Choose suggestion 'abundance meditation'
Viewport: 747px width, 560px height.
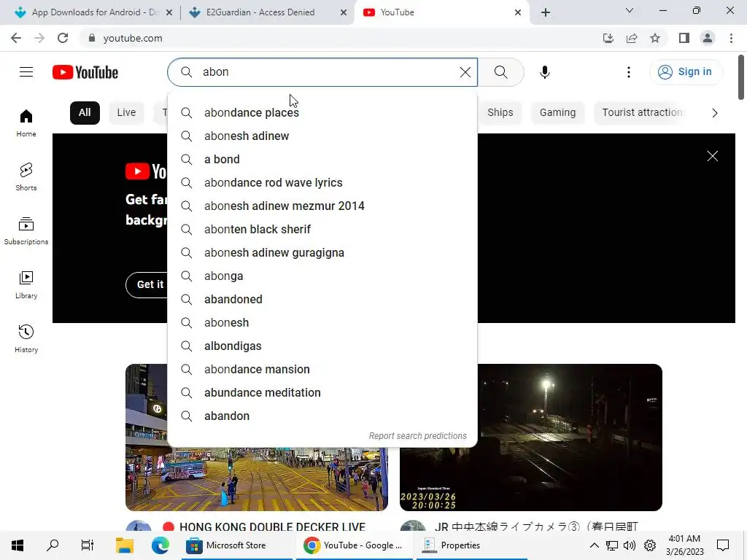pos(322,392)
